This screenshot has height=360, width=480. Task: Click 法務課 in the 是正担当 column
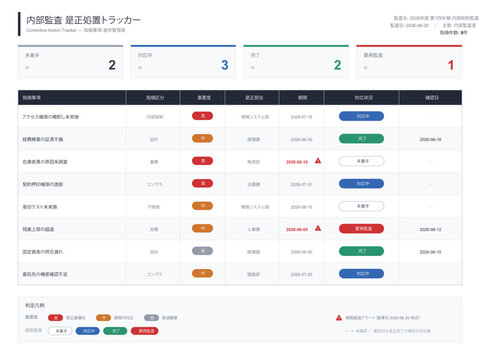point(254,184)
